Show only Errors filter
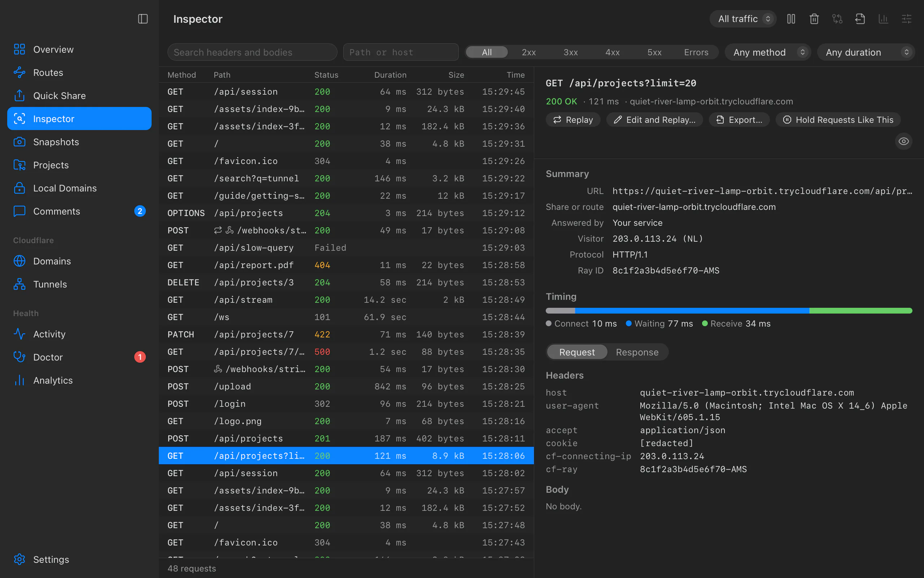The image size is (924, 578). (696, 52)
